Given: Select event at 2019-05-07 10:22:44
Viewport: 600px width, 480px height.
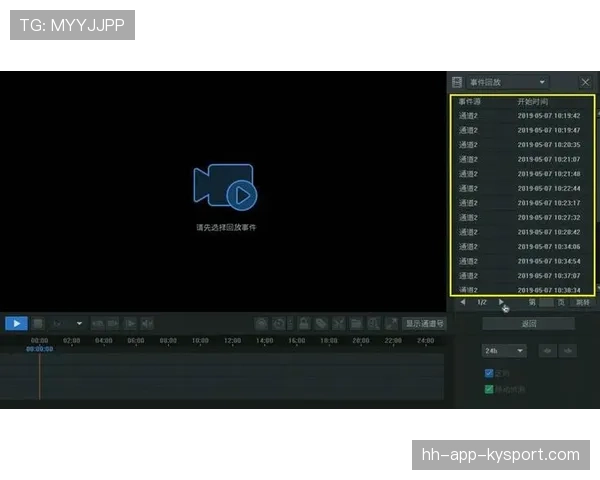Looking at the screenshot, I should click(523, 188).
